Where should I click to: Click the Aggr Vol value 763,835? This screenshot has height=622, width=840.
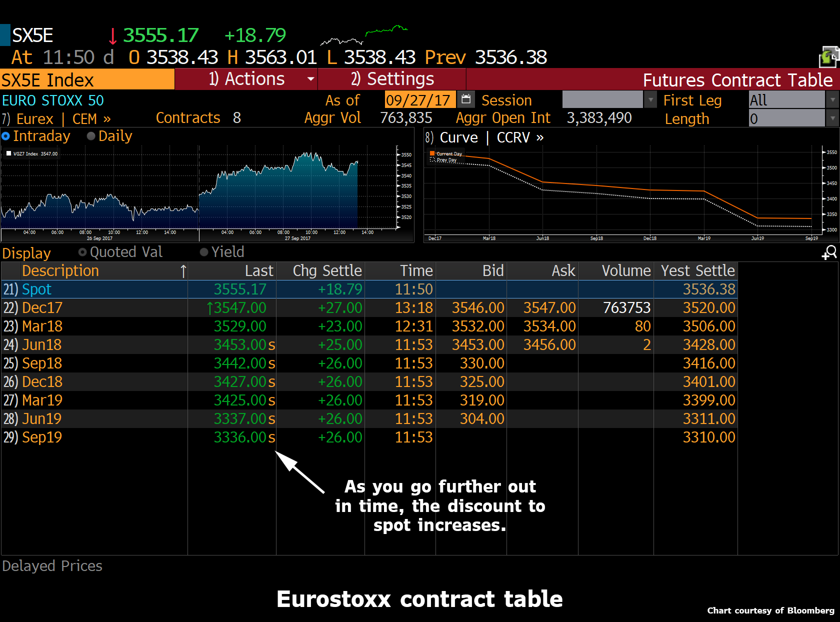406,118
